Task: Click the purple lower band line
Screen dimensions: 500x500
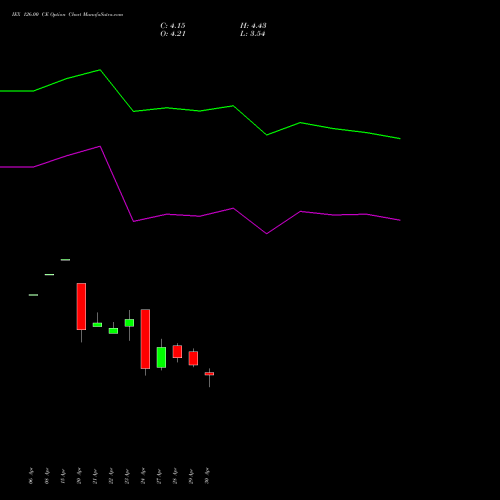Action: click(200, 216)
